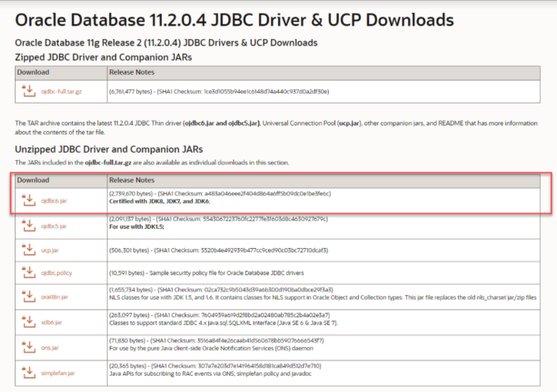Click the 'Oracle Database 11.2.0.4 JDBC Driver & UCP Downloads' title
The image size is (557, 392).
pyautogui.click(x=235, y=20)
